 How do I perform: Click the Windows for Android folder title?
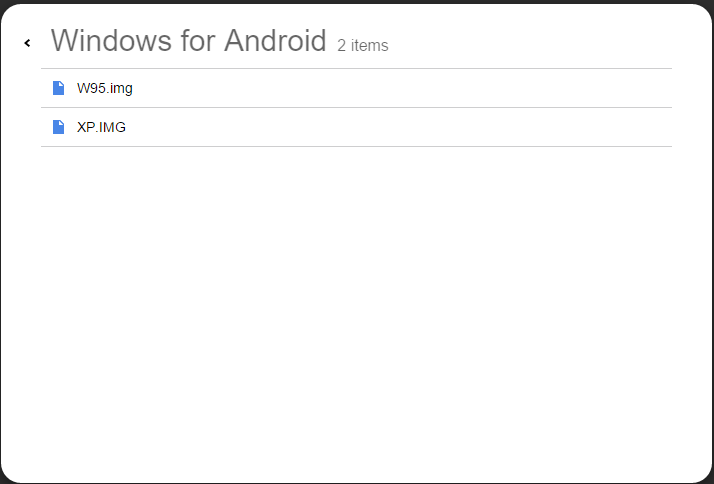(x=189, y=41)
